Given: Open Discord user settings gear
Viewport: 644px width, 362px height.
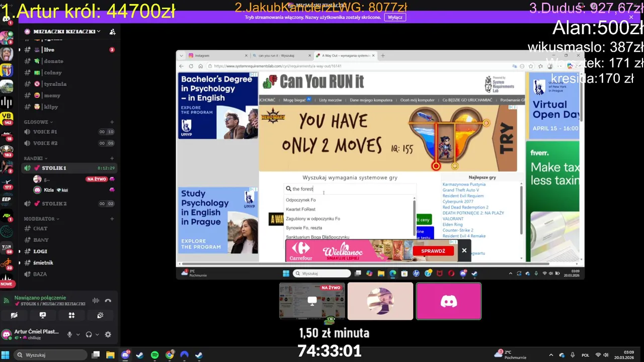Looking at the screenshot, I should pyautogui.click(x=108, y=334).
